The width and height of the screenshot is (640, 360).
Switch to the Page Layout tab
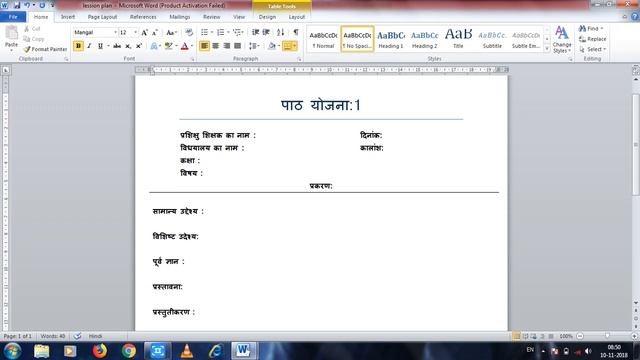click(x=102, y=17)
